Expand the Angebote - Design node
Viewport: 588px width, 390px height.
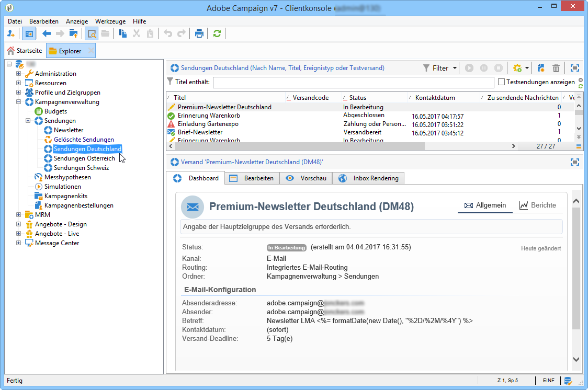point(18,224)
